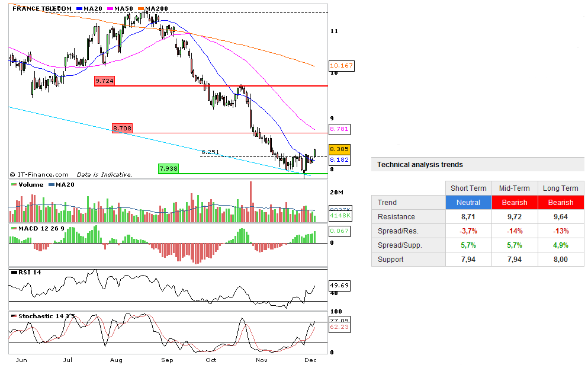Select the 8.708 resistance level label
Image resolution: width=588 pixels, height=368 pixels.
(x=122, y=128)
